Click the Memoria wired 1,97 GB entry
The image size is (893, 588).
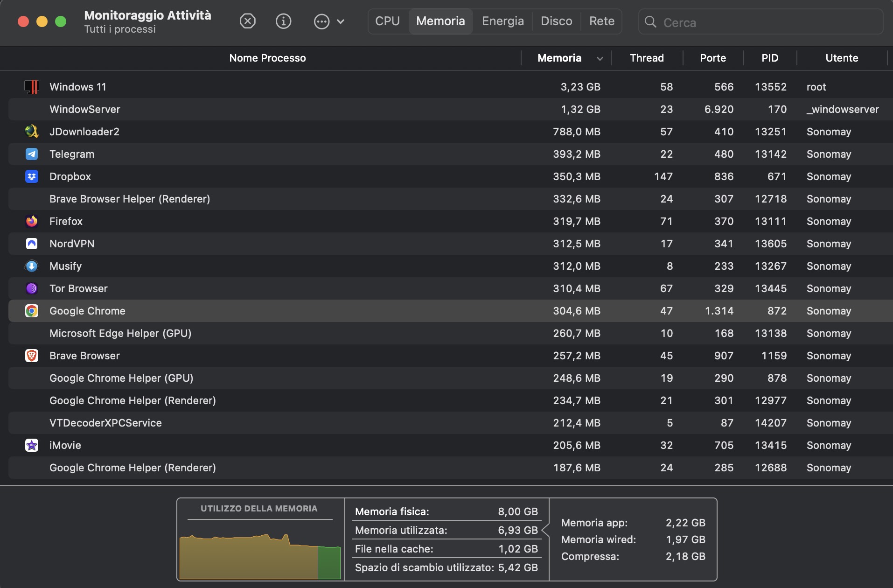click(633, 539)
